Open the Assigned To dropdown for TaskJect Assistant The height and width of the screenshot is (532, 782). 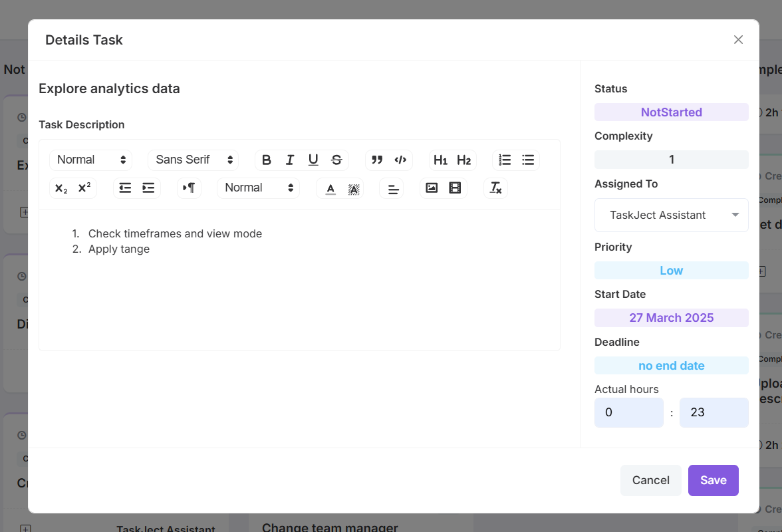[x=671, y=215]
